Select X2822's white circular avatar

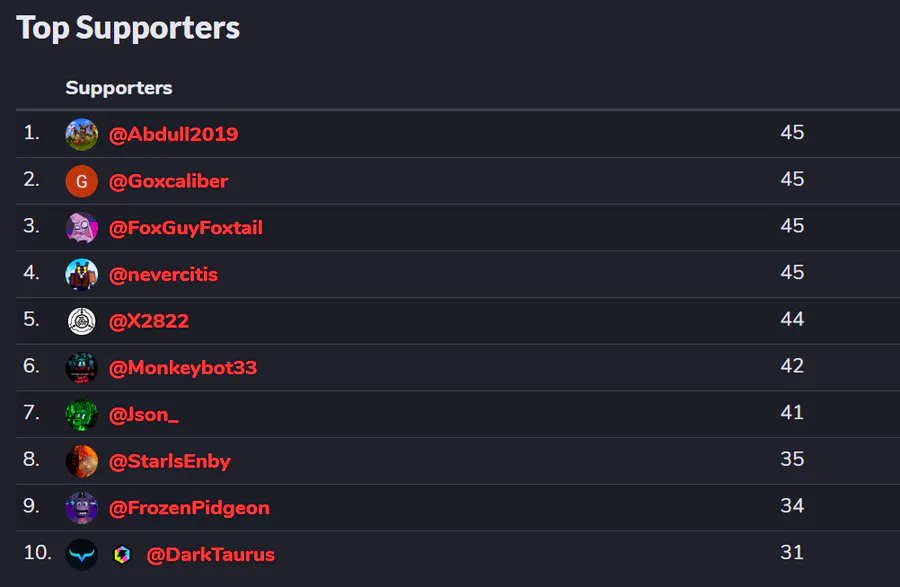[x=82, y=321]
